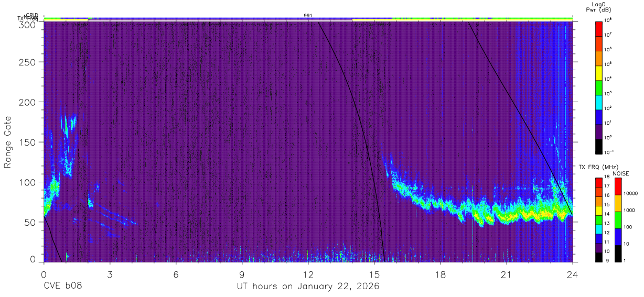The width and height of the screenshot is (644, 297).
Task: Click the blue segment of NOISE colorbar
Action: pyautogui.click(x=617, y=236)
